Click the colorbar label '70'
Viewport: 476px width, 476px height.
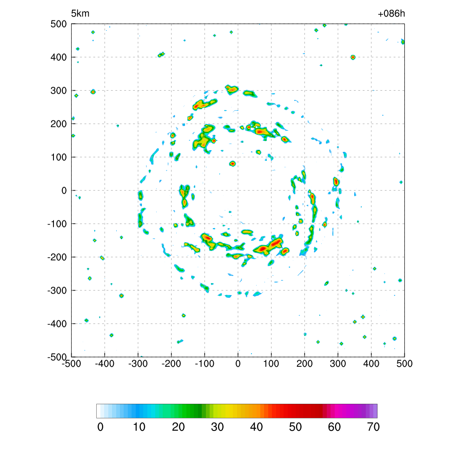373,427
